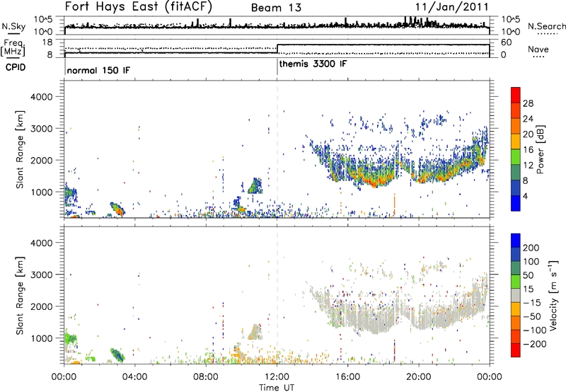Click the '18' frequency axis tick
This screenshot has width=566, height=392.
pos(47,42)
